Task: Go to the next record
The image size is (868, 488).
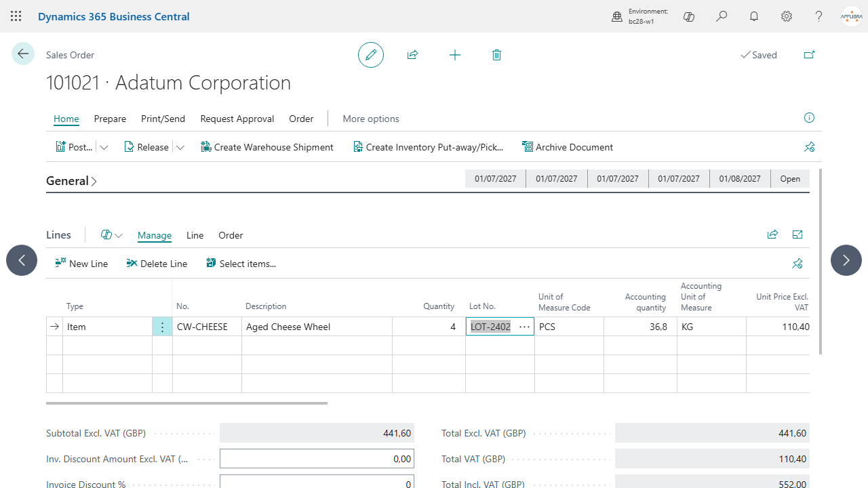Action: point(846,260)
